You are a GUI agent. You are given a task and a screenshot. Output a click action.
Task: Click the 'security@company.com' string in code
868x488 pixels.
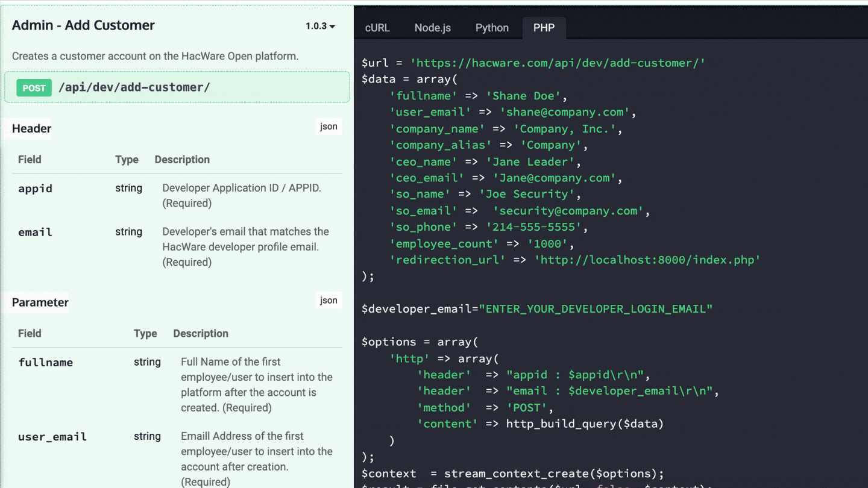[x=568, y=211]
